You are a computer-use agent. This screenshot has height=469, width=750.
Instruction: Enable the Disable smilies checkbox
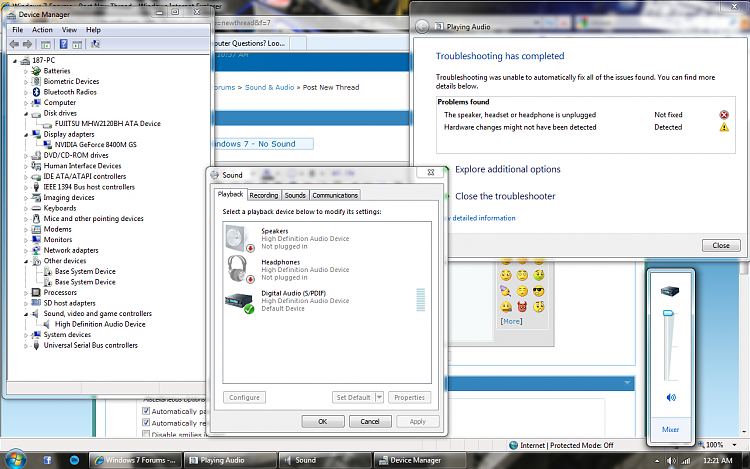coord(146,434)
